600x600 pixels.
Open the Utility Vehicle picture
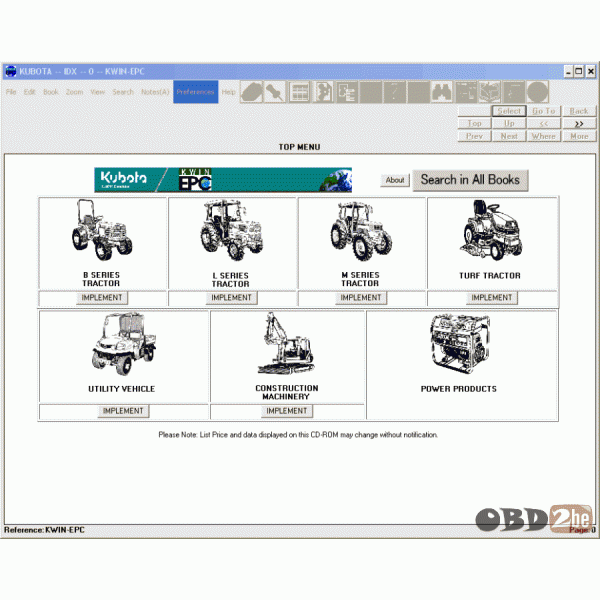[124, 344]
